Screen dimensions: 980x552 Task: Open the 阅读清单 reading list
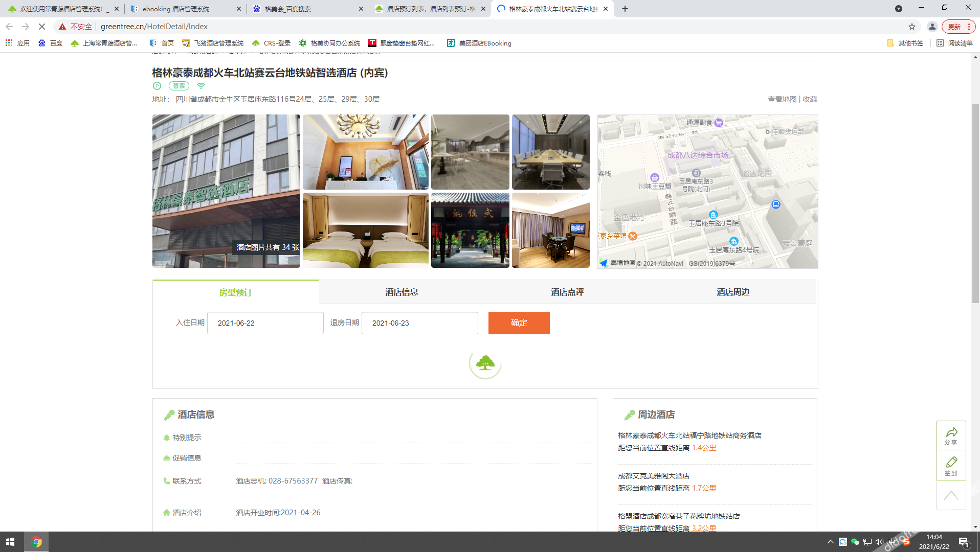[954, 43]
